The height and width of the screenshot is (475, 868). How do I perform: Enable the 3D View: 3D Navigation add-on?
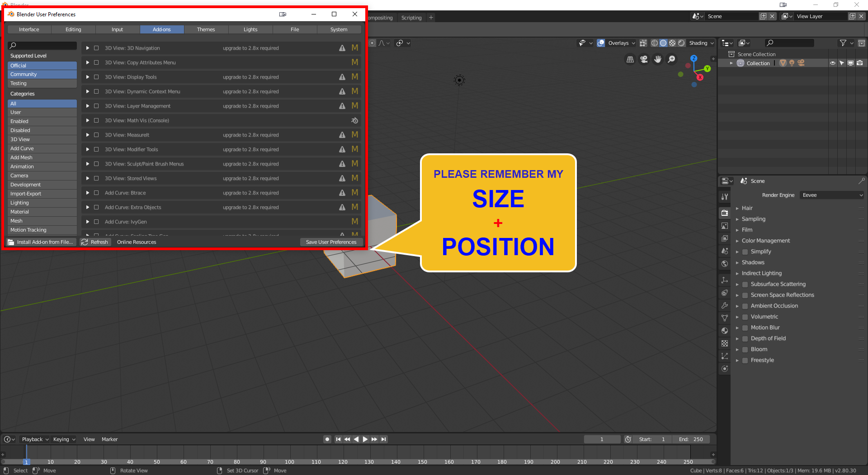(x=96, y=48)
